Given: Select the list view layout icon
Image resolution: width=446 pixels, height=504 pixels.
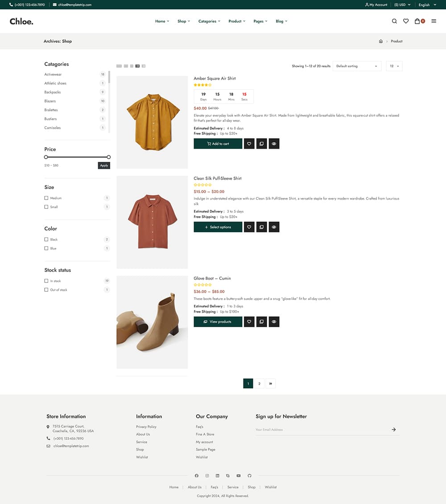Looking at the screenshot, I should (137, 66).
